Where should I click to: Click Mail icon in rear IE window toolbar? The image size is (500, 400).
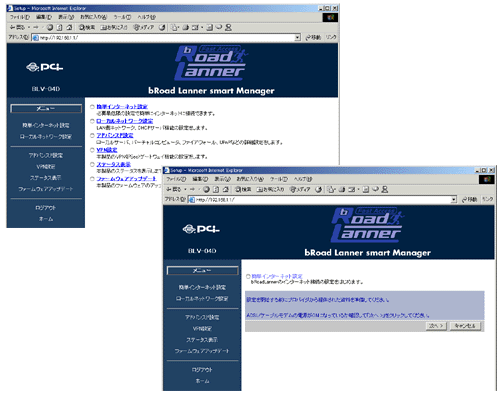coord(174,27)
